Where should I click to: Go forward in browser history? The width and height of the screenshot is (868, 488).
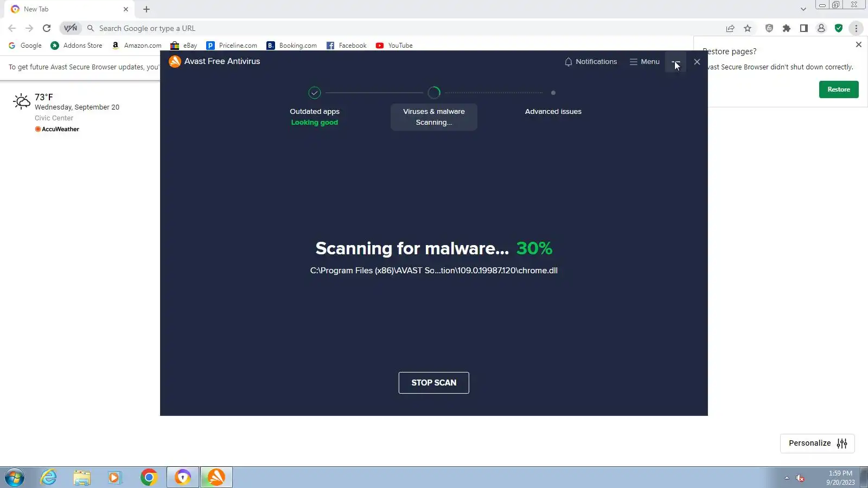click(x=29, y=28)
